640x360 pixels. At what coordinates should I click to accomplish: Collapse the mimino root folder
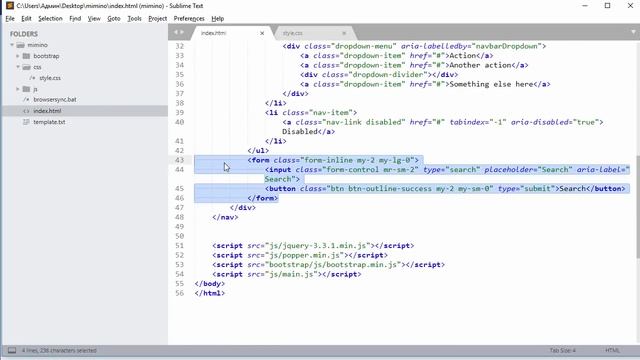coord(12,45)
